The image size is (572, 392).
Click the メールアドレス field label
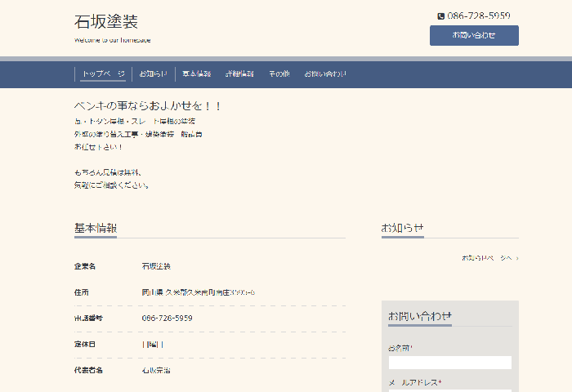[415, 382]
